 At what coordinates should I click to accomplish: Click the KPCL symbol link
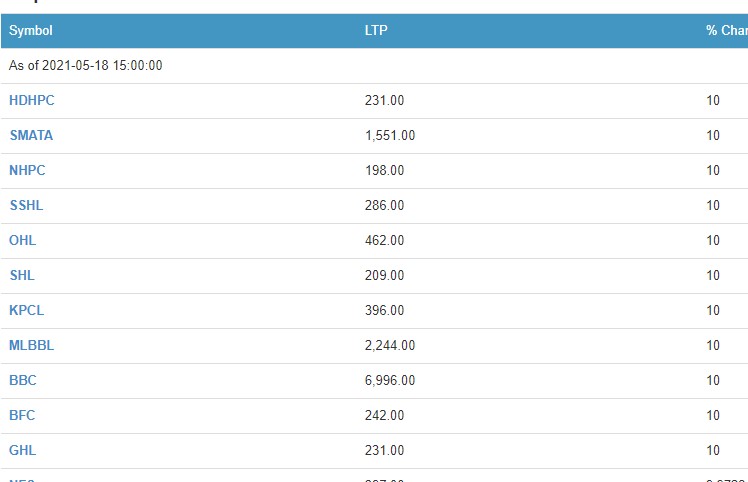point(26,310)
